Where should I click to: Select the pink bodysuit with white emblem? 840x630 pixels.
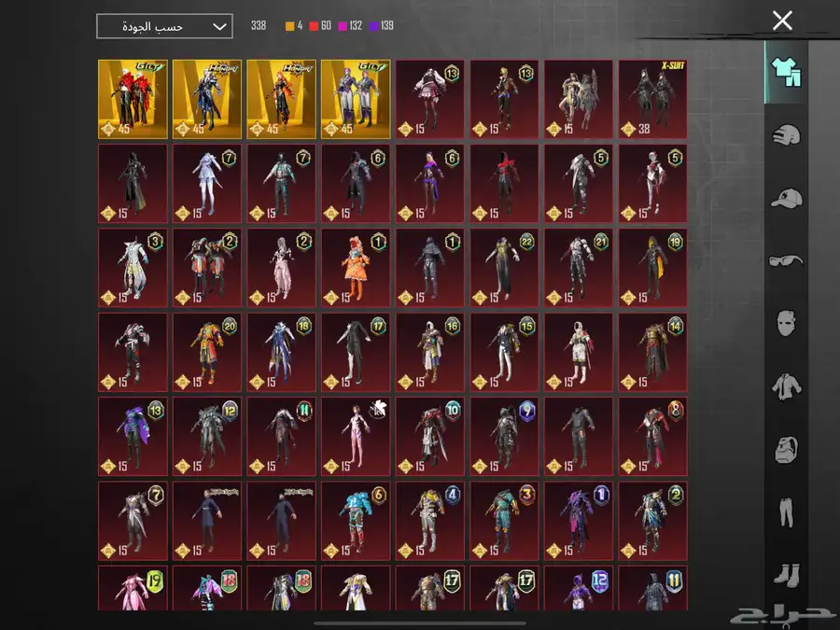click(356, 437)
